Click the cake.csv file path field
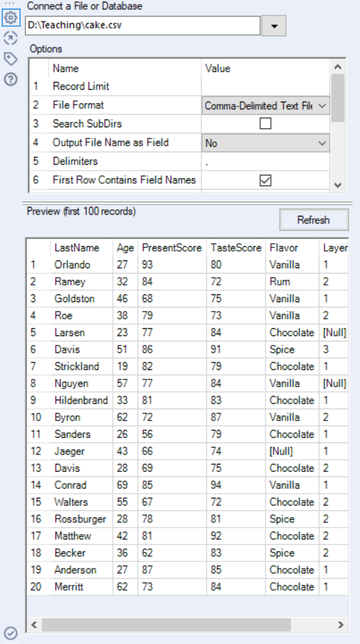 click(x=143, y=26)
